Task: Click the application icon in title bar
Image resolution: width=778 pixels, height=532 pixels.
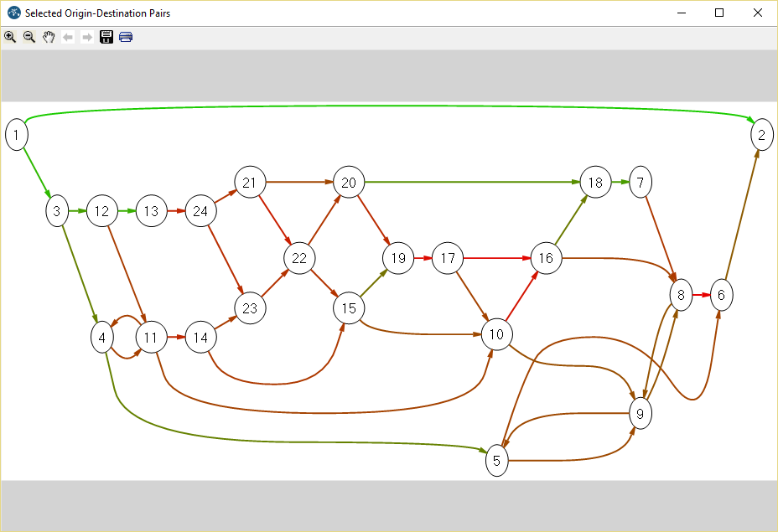Action: [13, 13]
